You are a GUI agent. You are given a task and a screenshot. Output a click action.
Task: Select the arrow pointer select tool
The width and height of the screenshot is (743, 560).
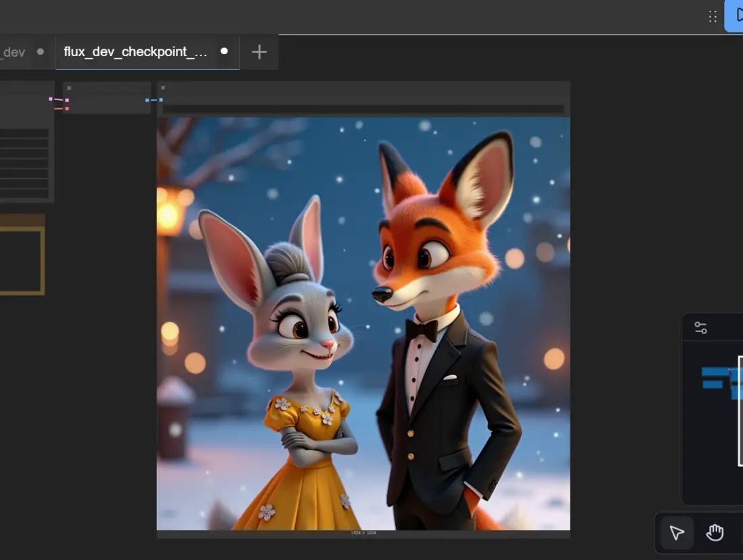(676, 533)
